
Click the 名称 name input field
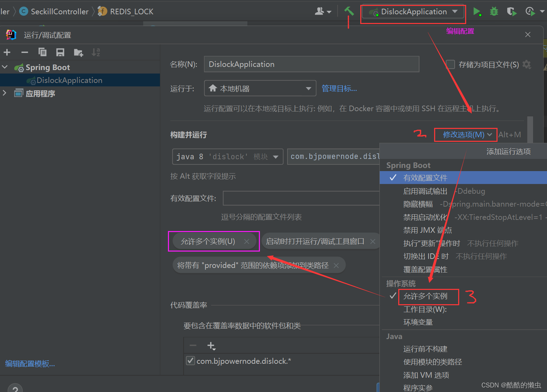(311, 64)
